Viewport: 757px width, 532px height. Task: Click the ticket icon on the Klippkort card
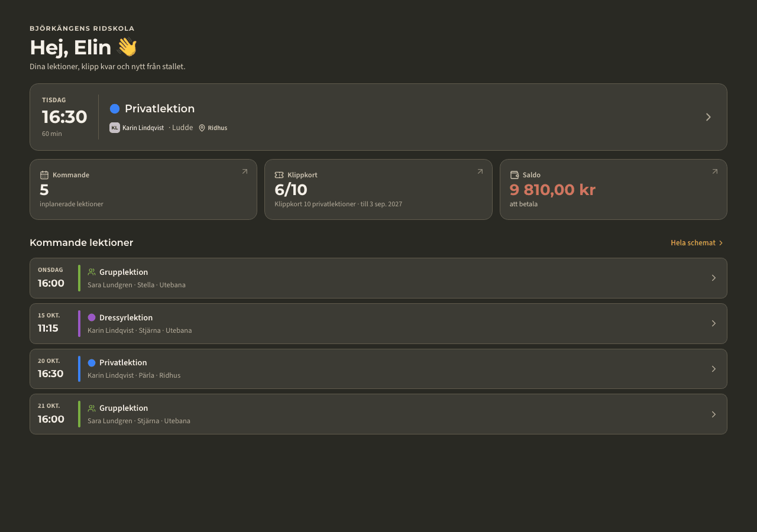[279, 175]
